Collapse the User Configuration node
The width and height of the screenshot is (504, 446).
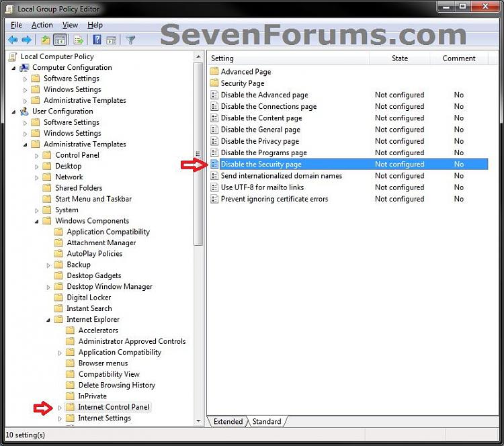(x=13, y=111)
